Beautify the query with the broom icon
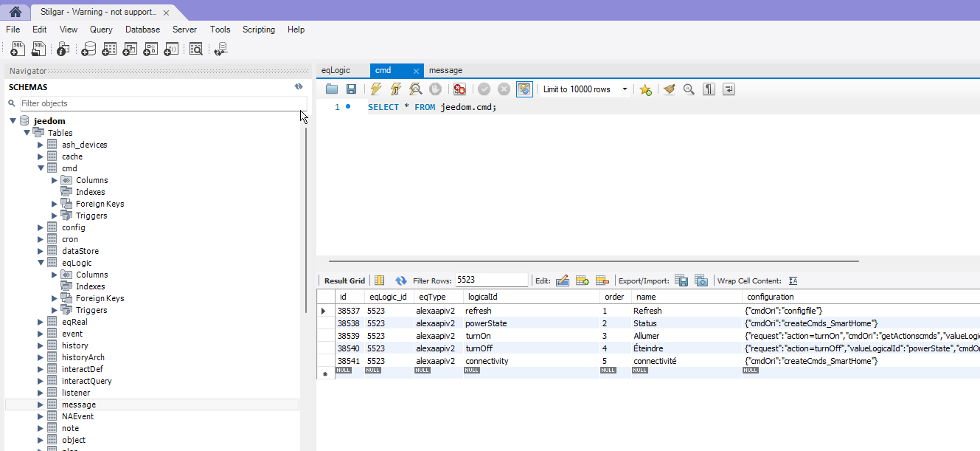Viewport: 980px width, 451px height. [669, 89]
